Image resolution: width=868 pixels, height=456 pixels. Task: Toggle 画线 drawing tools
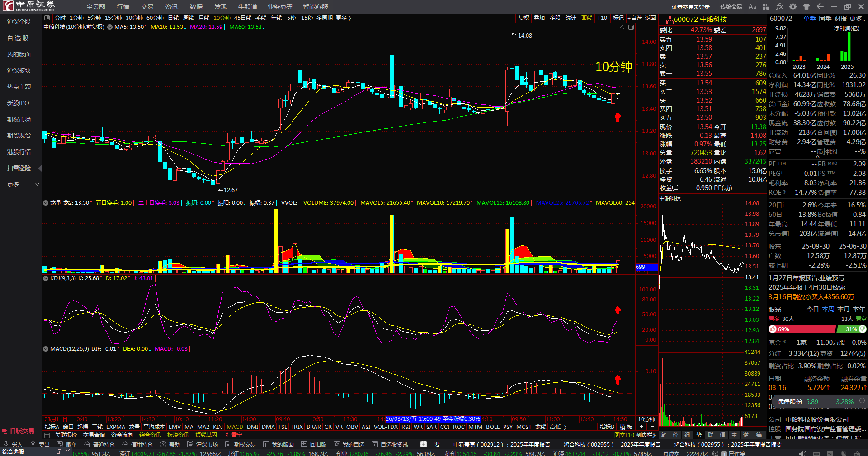click(x=587, y=18)
